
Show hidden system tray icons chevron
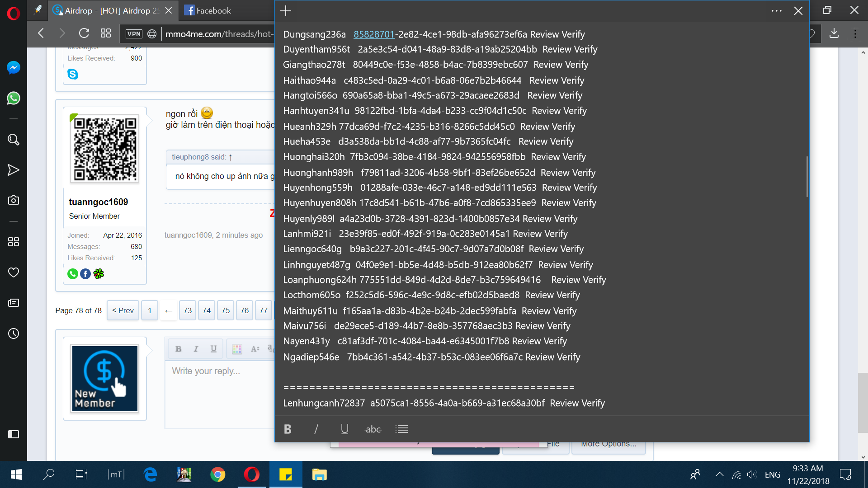pos(719,474)
